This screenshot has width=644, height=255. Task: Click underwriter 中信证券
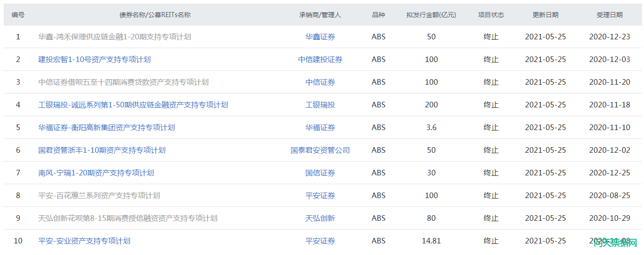coord(320,82)
